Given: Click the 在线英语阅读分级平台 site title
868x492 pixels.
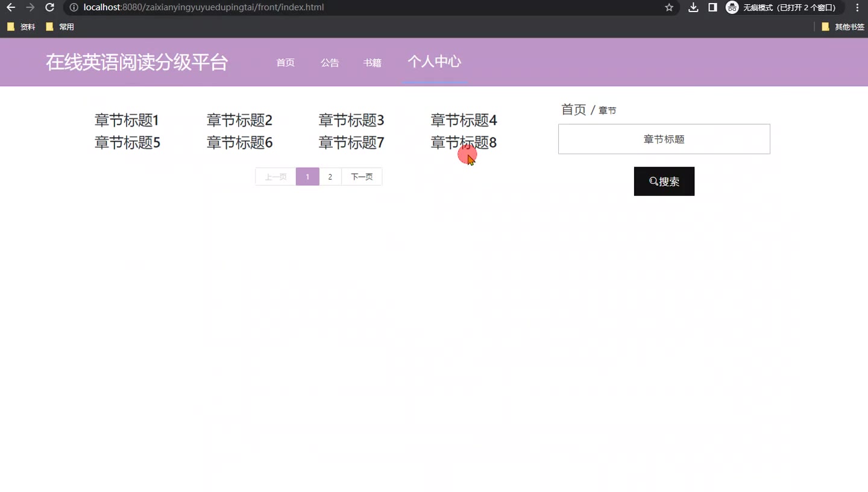Looking at the screenshot, I should click(137, 62).
